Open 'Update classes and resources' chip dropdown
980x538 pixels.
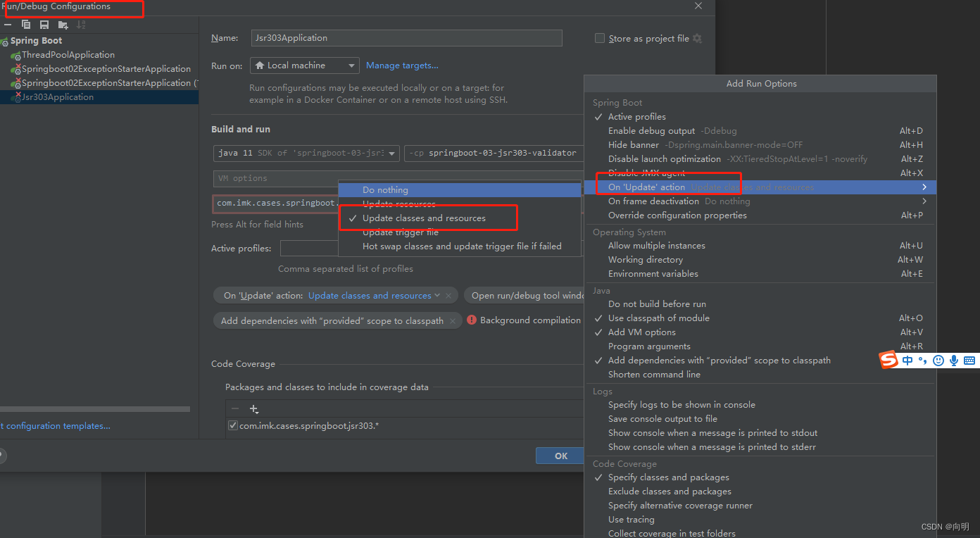[x=375, y=296]
